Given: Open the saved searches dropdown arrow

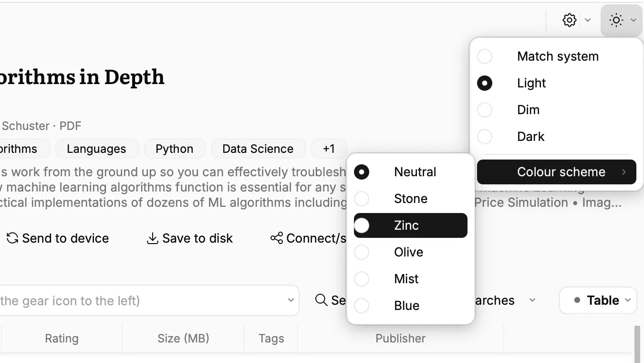Looking at the screenshot, I should click(x=532, y=300).
